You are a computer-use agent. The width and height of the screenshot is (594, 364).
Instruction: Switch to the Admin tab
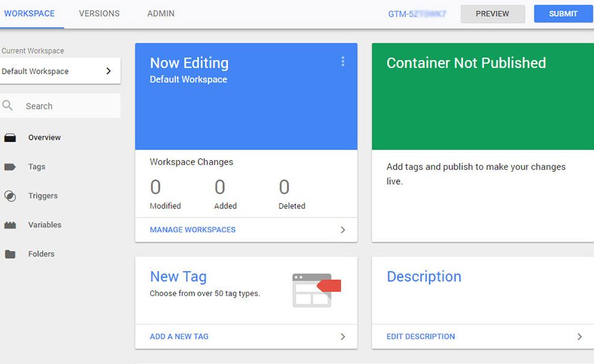click(x=160, y=13)
